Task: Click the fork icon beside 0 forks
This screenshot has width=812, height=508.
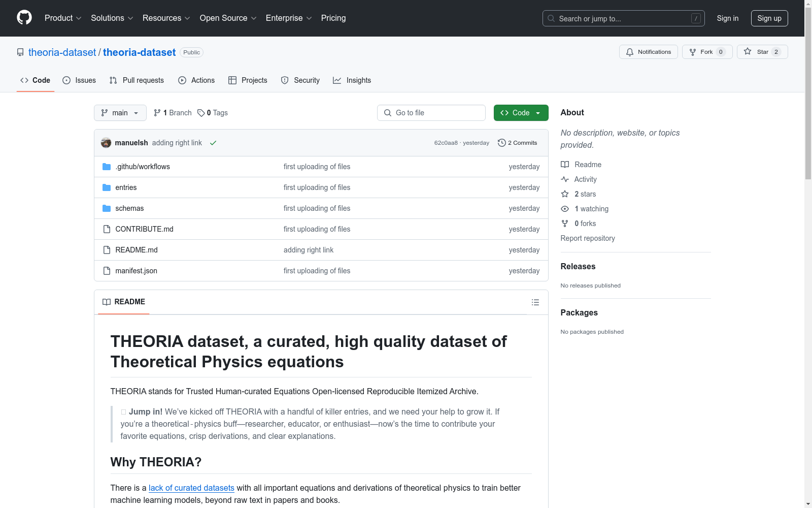Action: point(565,224)
